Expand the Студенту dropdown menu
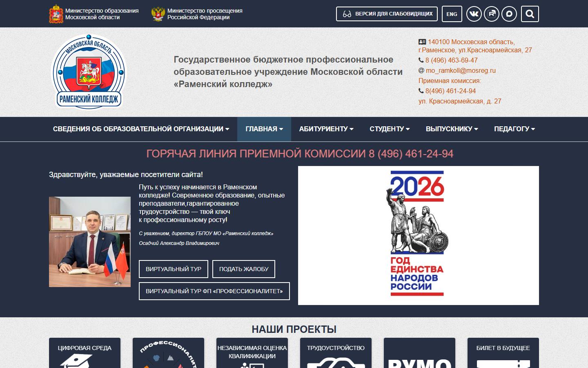The image size is (588, 368). (x=390, y=129)
